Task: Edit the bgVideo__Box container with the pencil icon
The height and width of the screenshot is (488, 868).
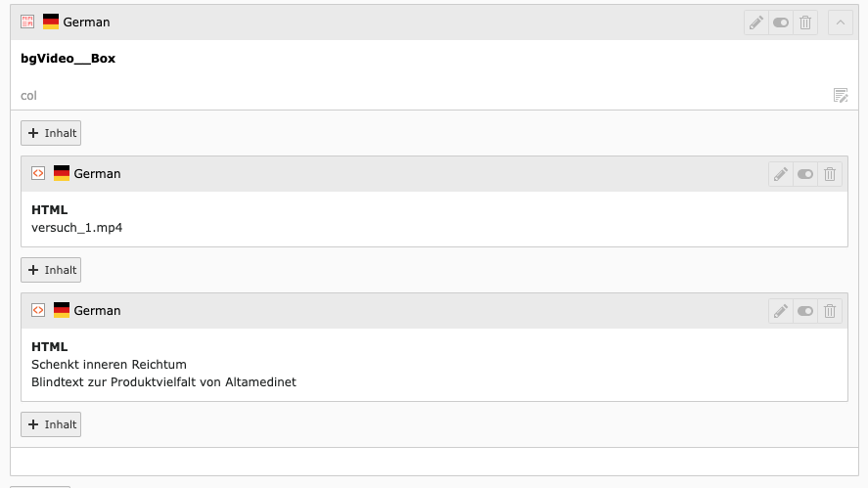Action: (x=756, y=22)
